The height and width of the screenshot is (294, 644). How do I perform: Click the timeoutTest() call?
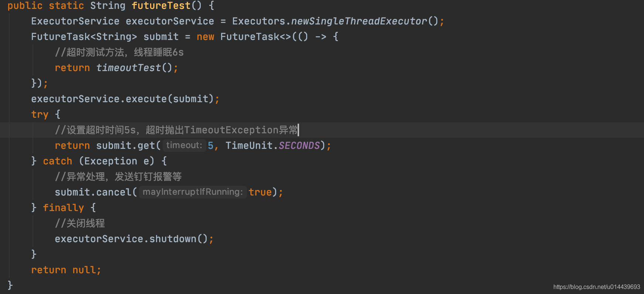click(134, 68)
